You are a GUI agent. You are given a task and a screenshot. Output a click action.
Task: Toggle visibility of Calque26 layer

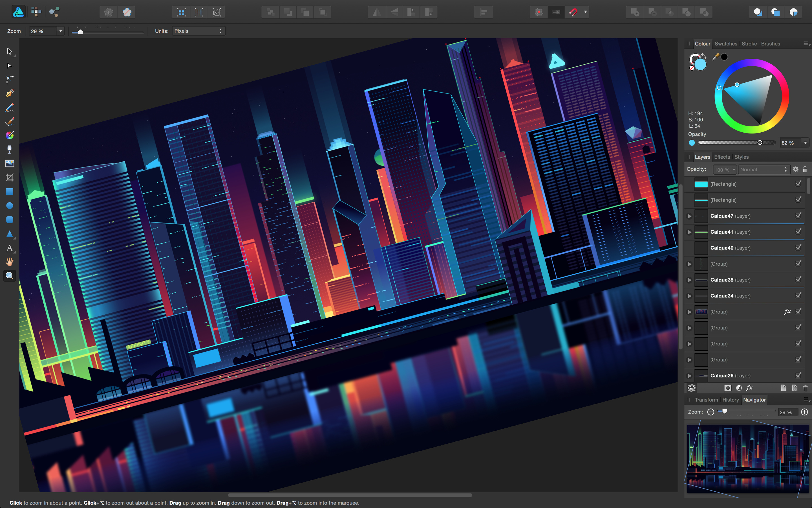point(798,375)
